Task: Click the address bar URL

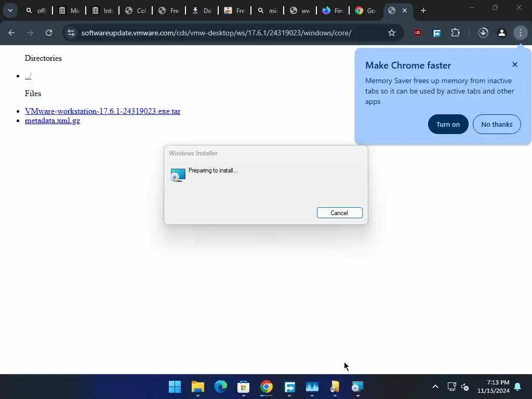Action: tap(217, 33)
